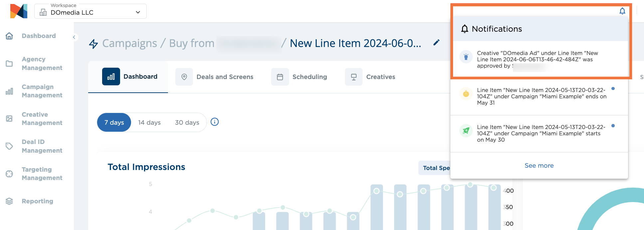
Task: Click See more in notifications
Action: coord(539,166)
